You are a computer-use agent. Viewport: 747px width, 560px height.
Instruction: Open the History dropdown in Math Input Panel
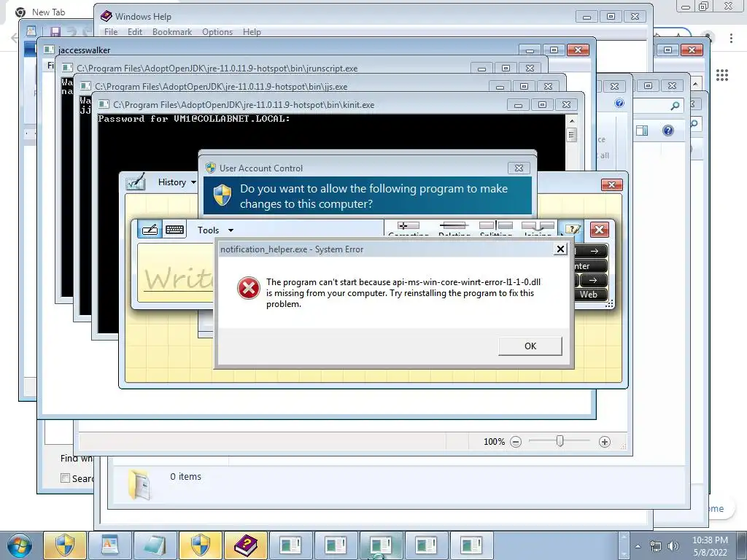tap(177, 182)
